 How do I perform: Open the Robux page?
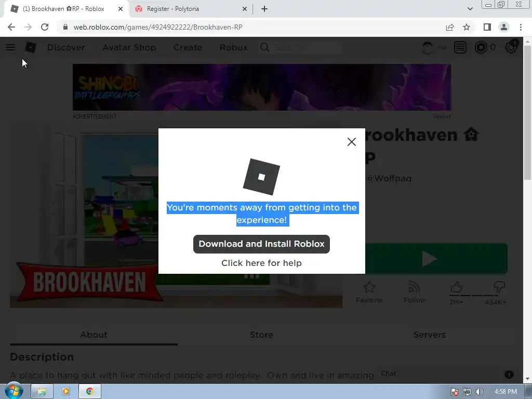[233, 47]
